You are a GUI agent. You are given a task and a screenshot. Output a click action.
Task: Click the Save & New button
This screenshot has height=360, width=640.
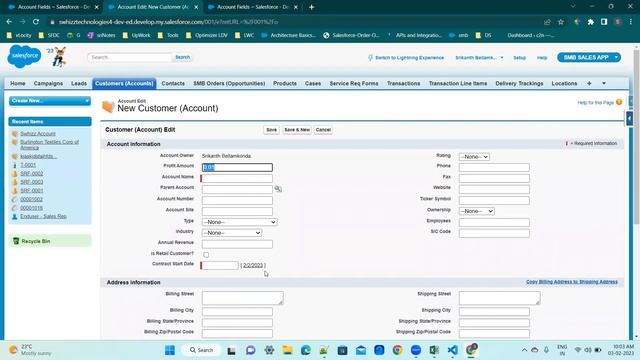[297, 129]
